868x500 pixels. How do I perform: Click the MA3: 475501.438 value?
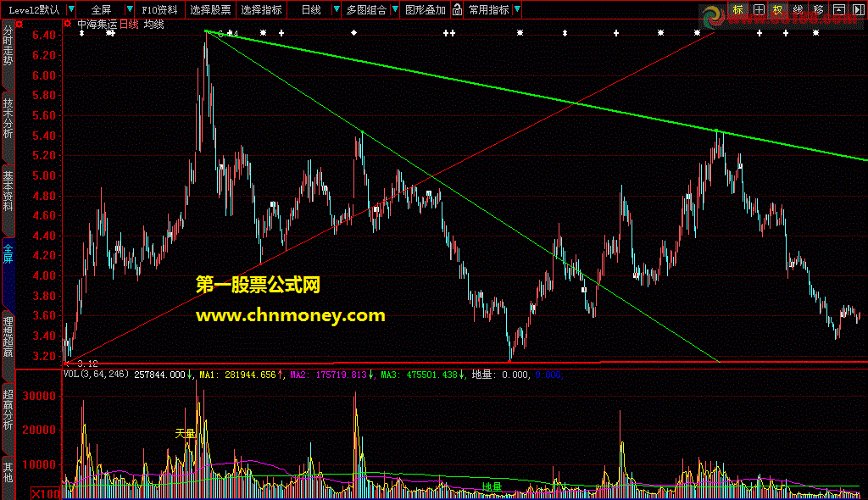[419, 375]
